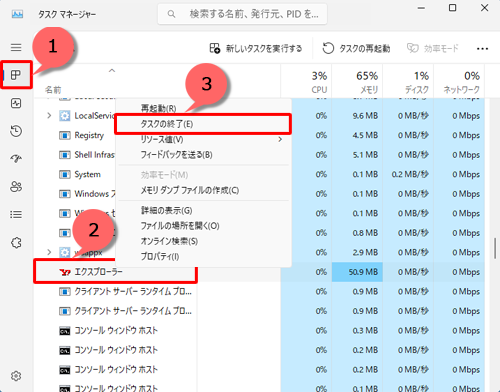Viewport: 500px width, 392px height.
Task: Sort by the ディスク column header
Action: pos(408,82)
